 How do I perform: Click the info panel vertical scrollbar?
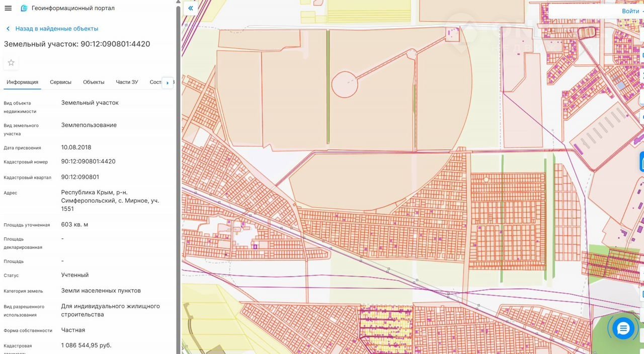(x=178, y=151)
